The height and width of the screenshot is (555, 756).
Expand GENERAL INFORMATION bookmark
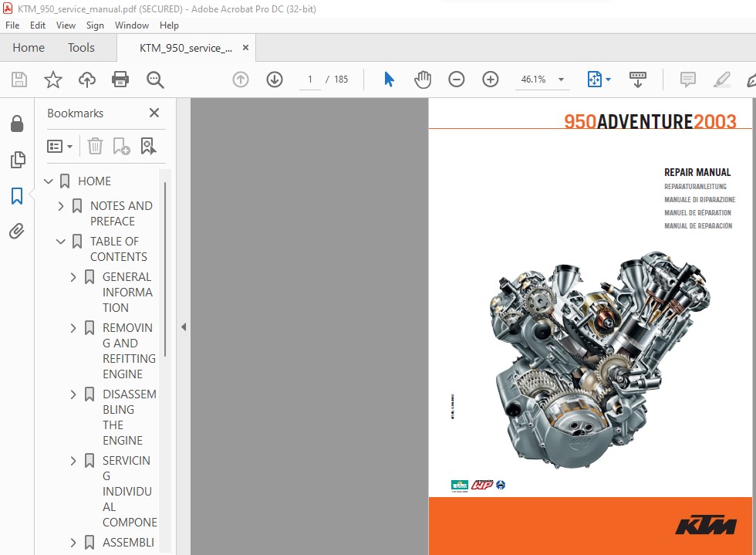coord(73,277)
